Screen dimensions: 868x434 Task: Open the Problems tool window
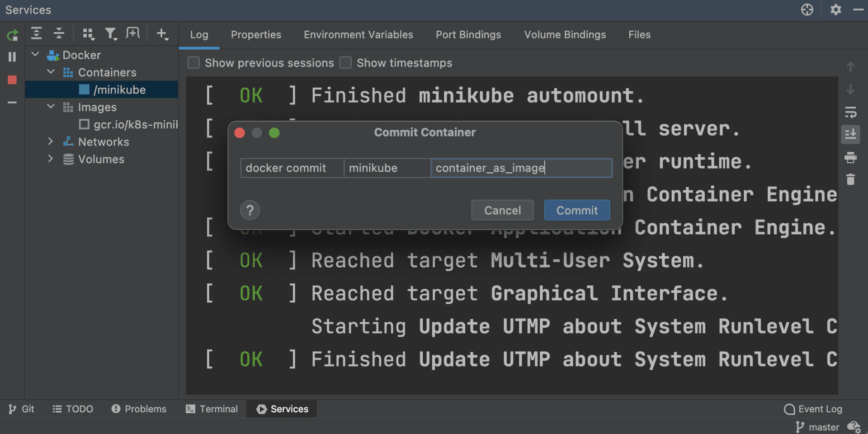139,409
